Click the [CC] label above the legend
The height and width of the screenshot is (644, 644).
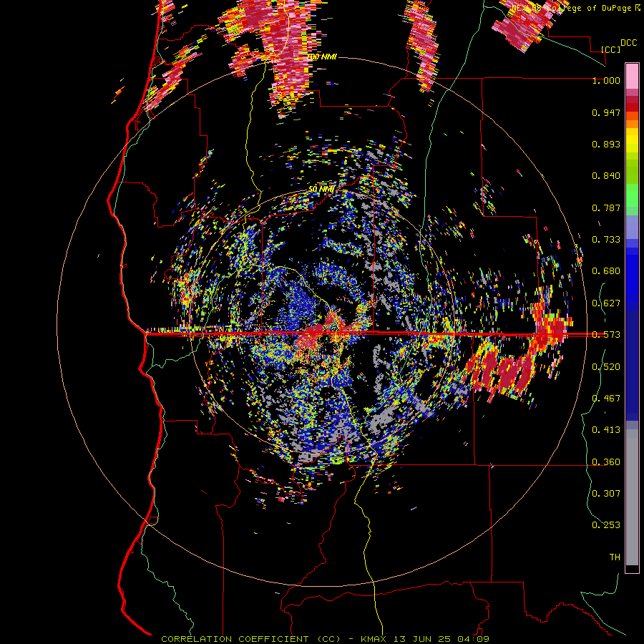click(611, 49)
